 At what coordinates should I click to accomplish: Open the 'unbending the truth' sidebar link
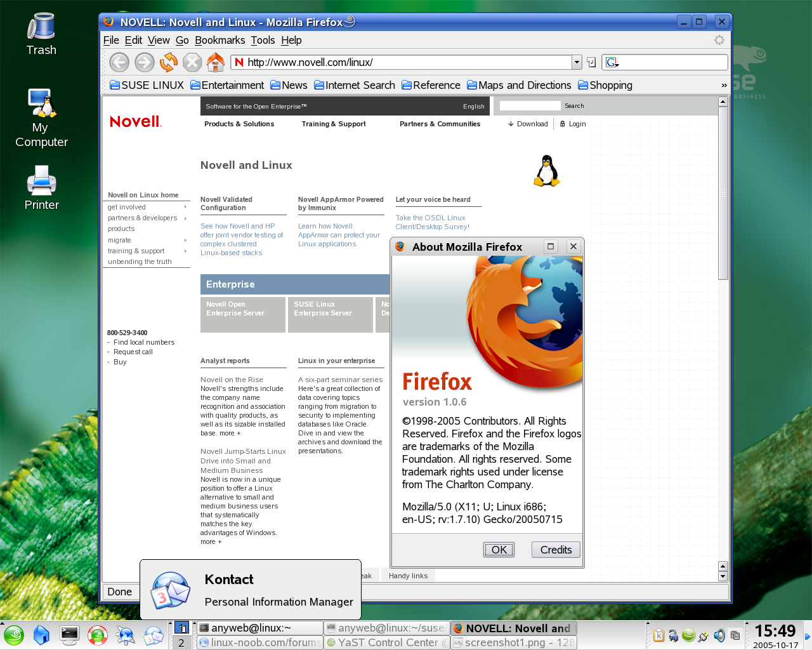[140, 262]
